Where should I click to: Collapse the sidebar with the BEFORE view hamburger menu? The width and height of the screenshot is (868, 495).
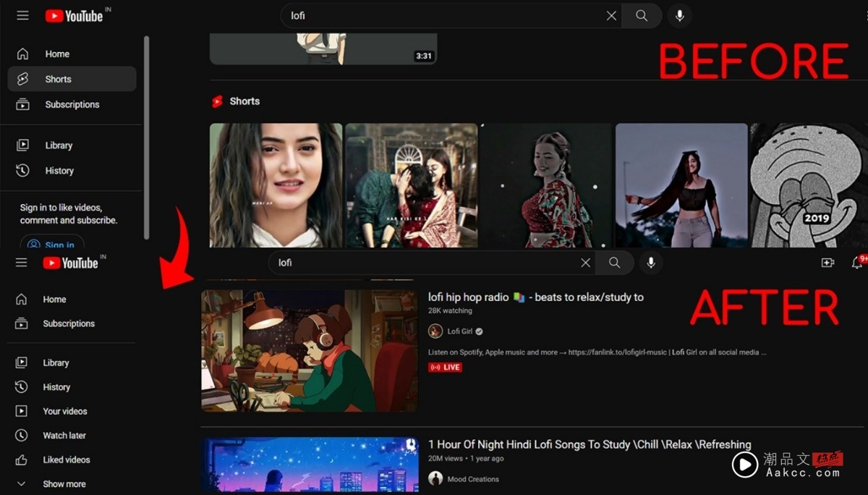click(x=23, y=16)
